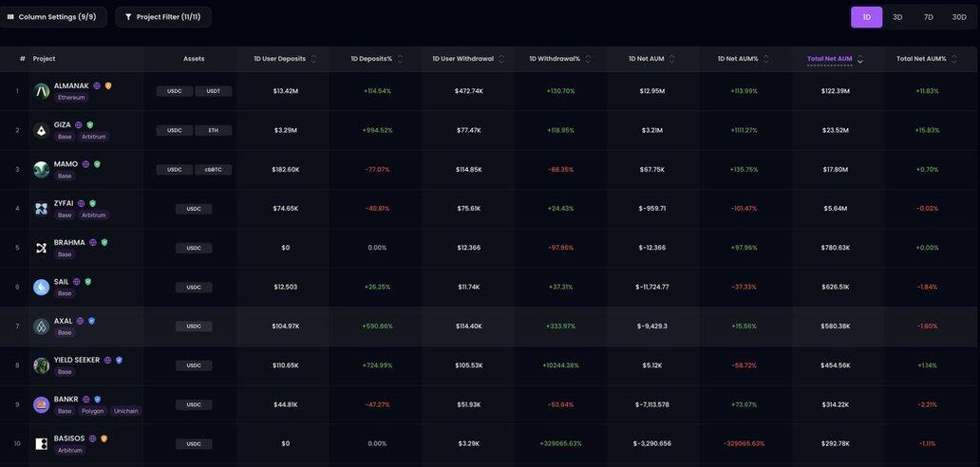Open the website globe icon beside GIZA

tap(79, 125)
